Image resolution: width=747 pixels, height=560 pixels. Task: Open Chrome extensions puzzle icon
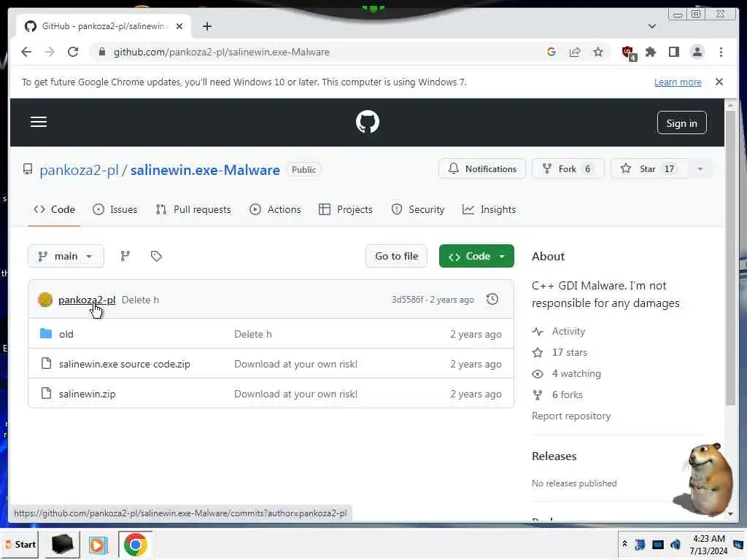pyautogui.click(x=650, y=52)
